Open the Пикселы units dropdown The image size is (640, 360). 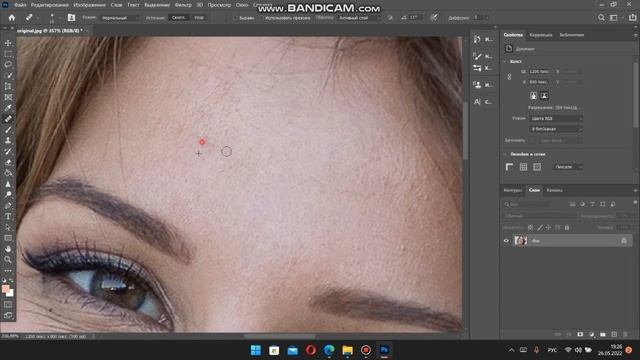tap(568, 167)
